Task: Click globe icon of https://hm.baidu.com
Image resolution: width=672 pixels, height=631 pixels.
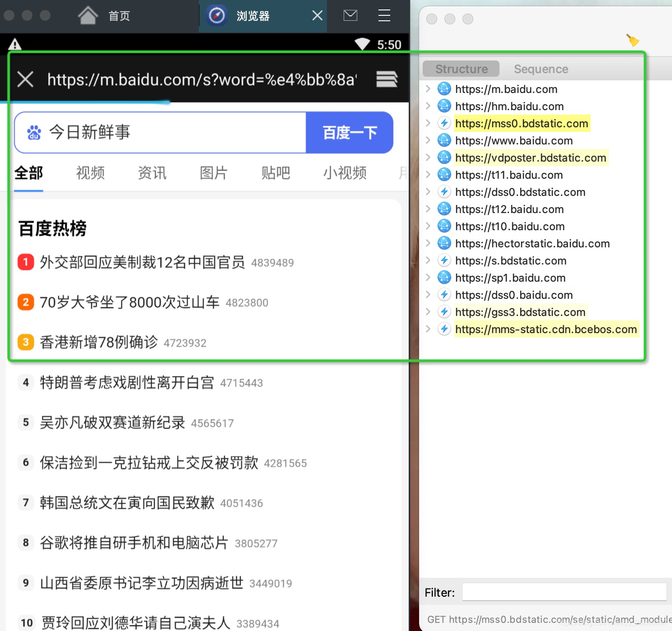Action: 444,106
